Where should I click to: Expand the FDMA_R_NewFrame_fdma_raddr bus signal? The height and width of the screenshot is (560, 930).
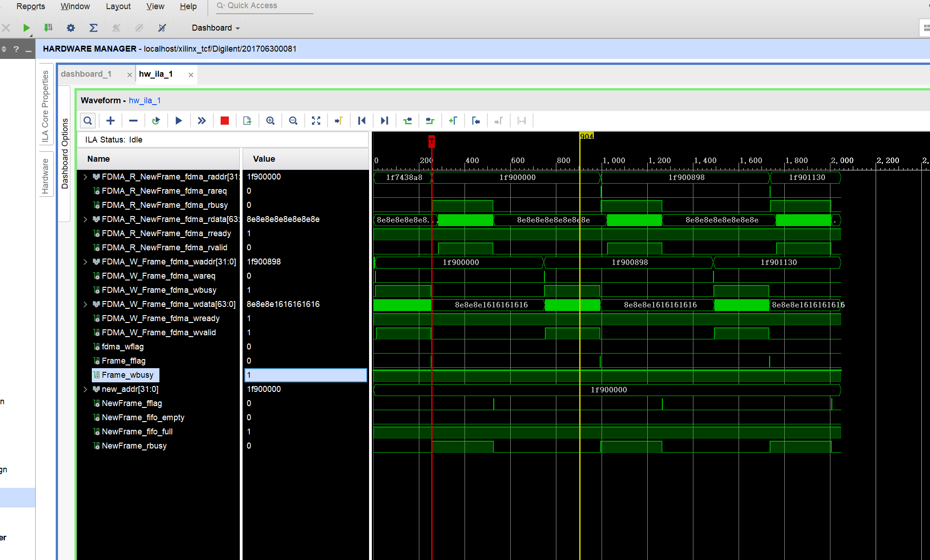pos(85,177)
